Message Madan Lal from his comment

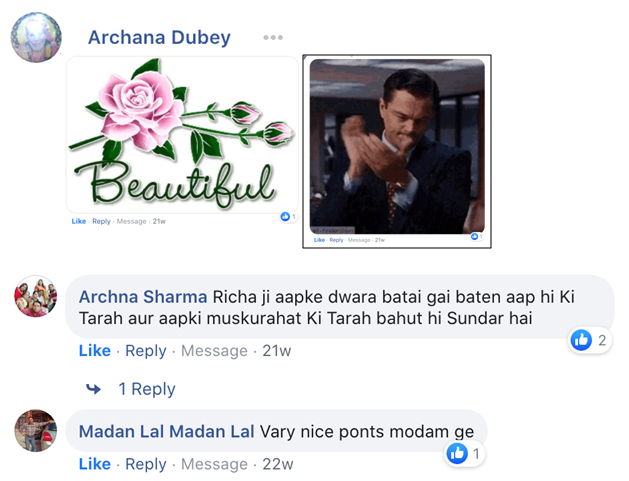[214, 464]
